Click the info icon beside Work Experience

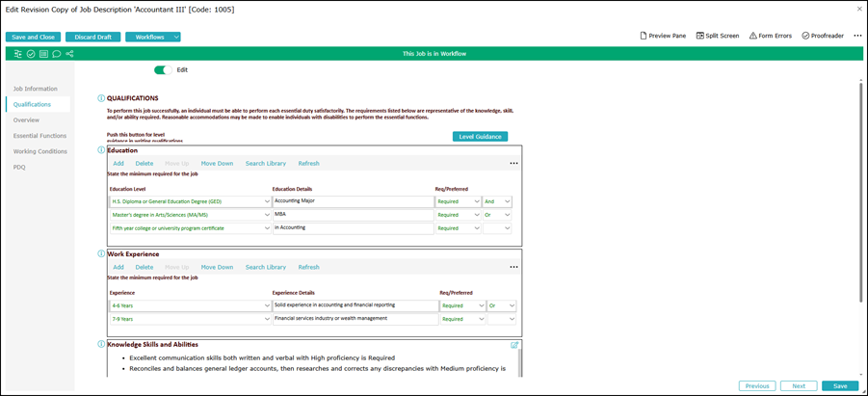coord(101,253)
